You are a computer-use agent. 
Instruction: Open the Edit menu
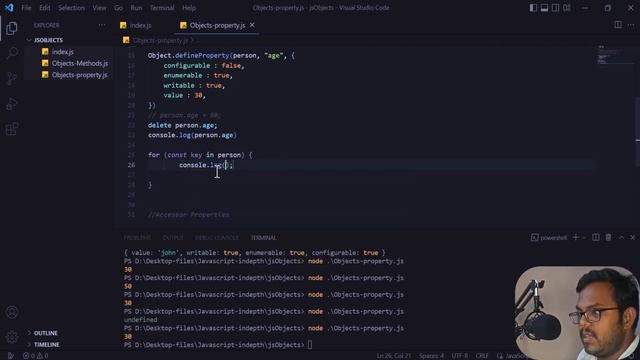click(45, 8)
